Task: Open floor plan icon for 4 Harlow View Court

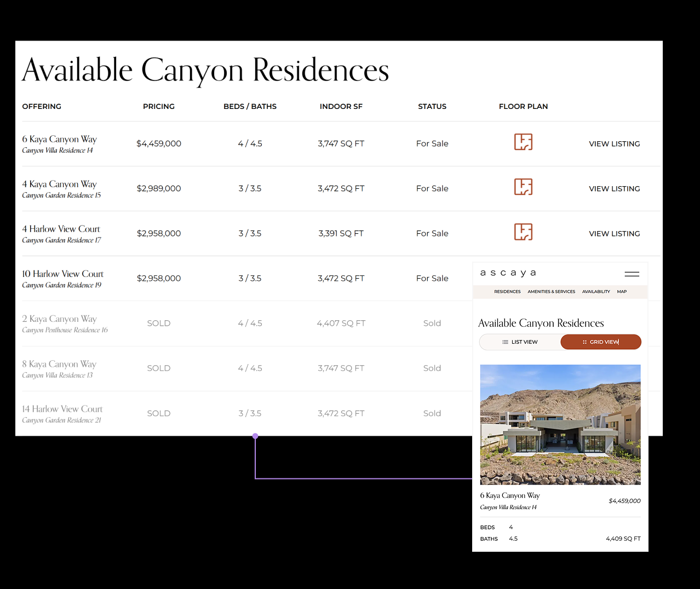Action: [x=523, y=232]
